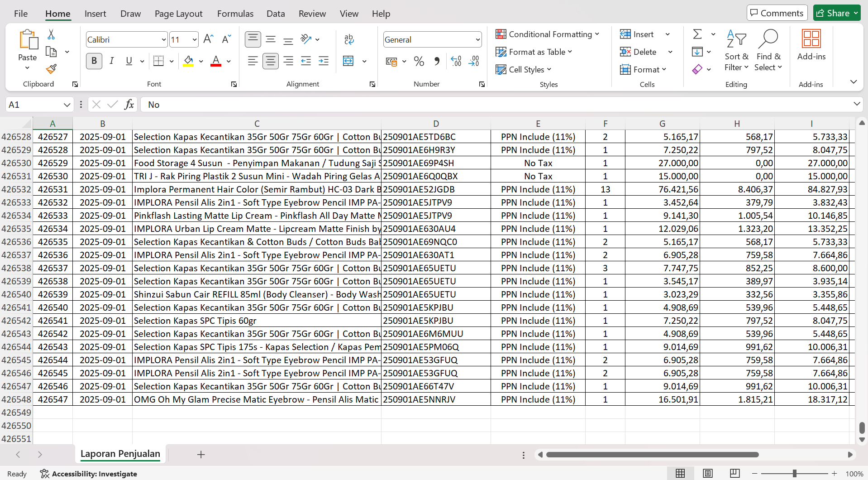The width and height of the screenshot is (868, 480).
Task: Decrease font size with the smaller A
Action: [x=226, y=39]
